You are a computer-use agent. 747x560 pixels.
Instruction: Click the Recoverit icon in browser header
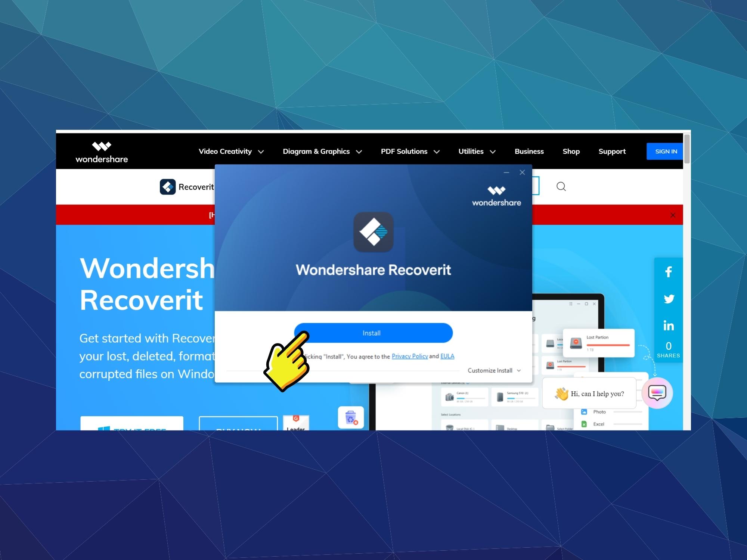[x=170, y=186]
